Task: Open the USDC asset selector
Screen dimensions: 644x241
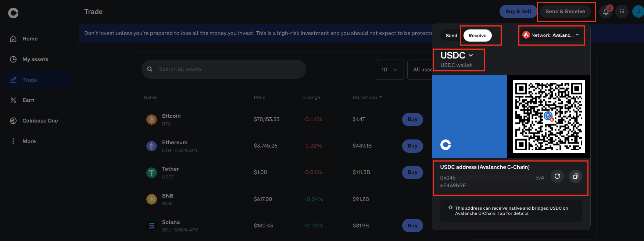Action: 457,56
